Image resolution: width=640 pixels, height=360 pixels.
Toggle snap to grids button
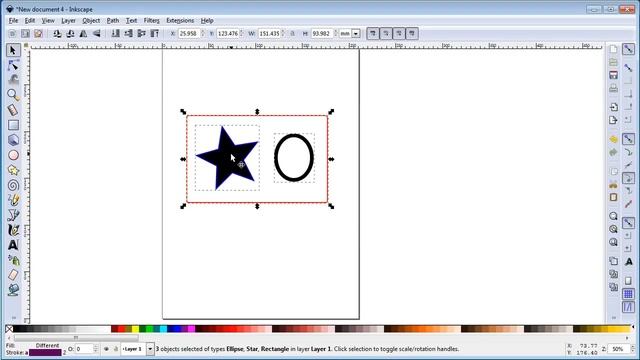(x=628, y=294)
